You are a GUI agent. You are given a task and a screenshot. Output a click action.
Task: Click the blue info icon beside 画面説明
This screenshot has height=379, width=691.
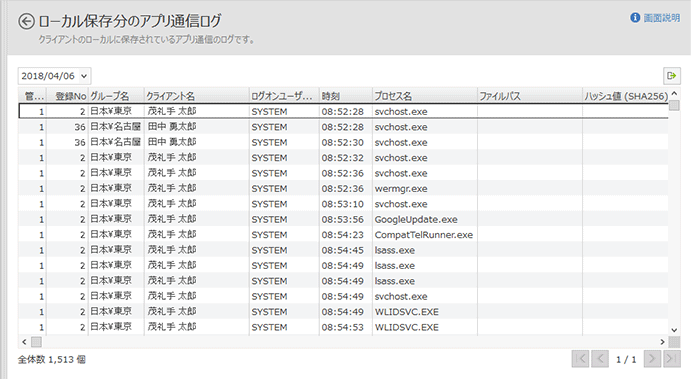tap(635, 18)
